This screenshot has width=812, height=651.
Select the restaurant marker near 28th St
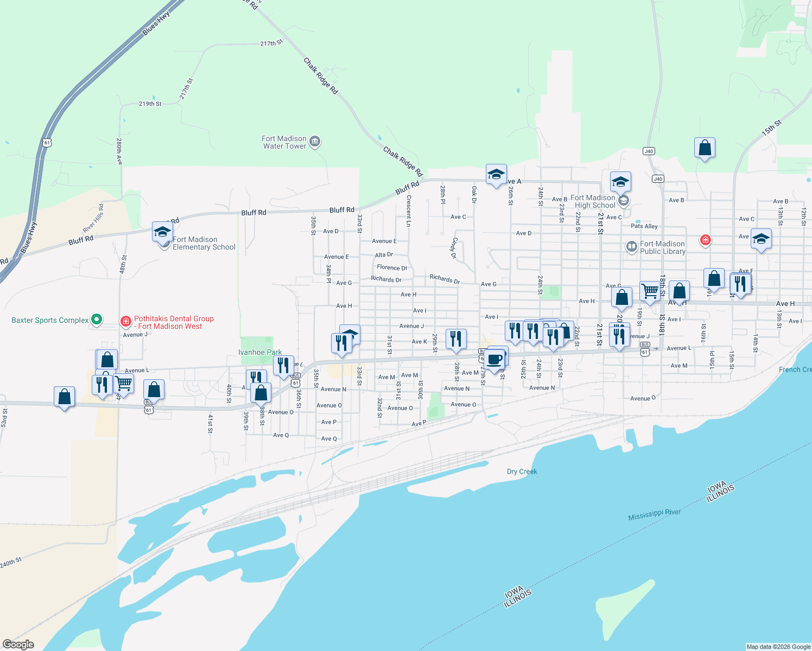pos(455,337)
